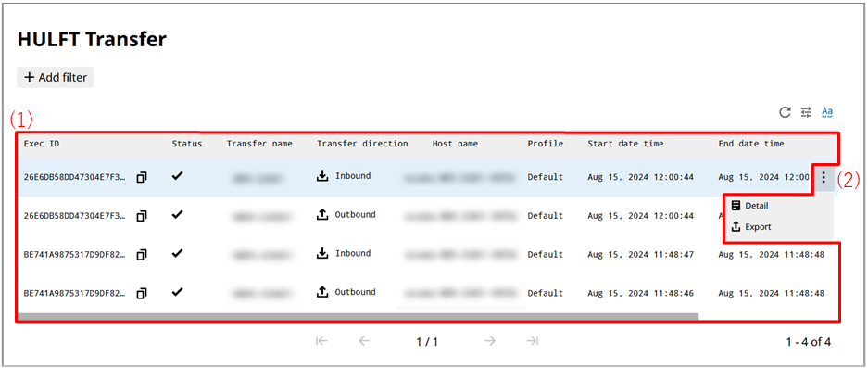Go to the next page arrow
Viewport: 868px width, 368px height.
[490, 341]
